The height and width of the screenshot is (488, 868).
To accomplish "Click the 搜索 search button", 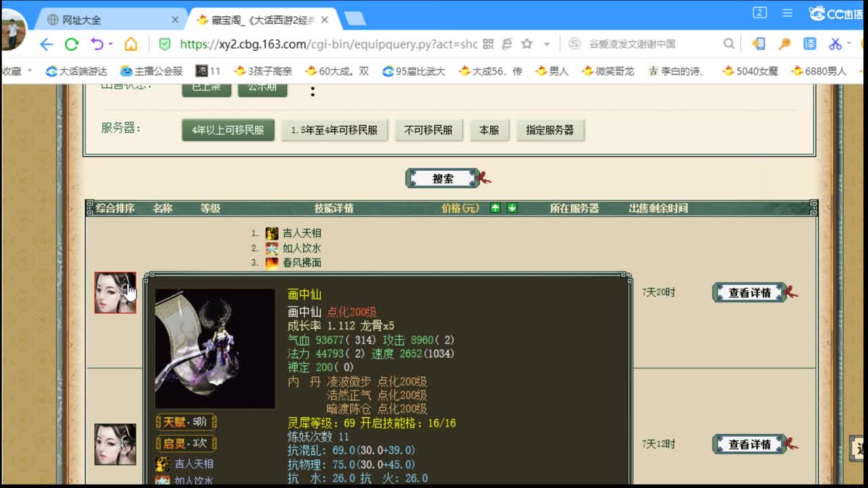I will click(x=443, y=179).
